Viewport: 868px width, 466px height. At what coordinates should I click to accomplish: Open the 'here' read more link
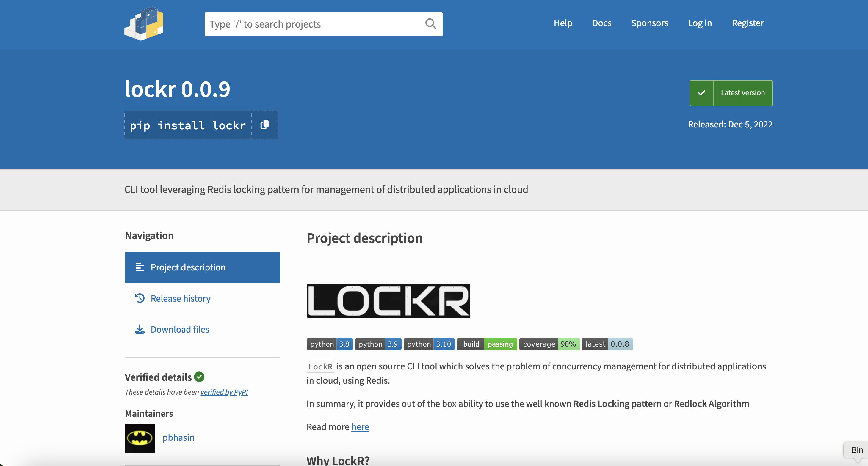360,426
